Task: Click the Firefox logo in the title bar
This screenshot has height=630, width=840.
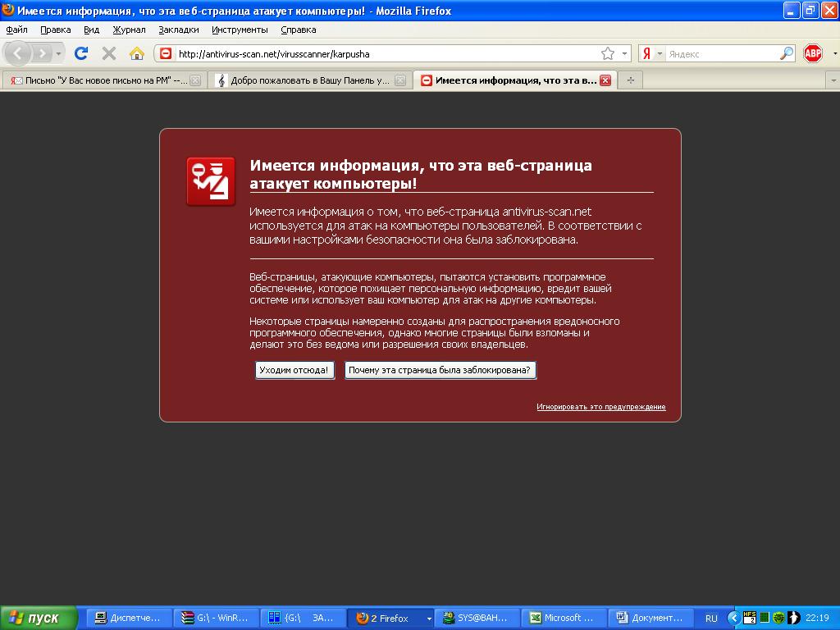Action: pyautogui.click(x=8, y=10)
